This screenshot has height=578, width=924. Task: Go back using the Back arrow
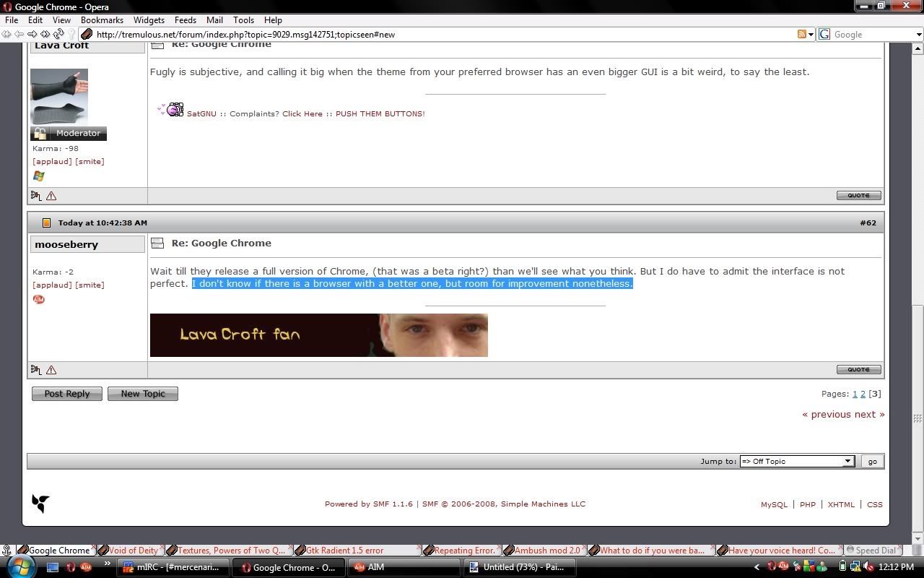(19, 34)
